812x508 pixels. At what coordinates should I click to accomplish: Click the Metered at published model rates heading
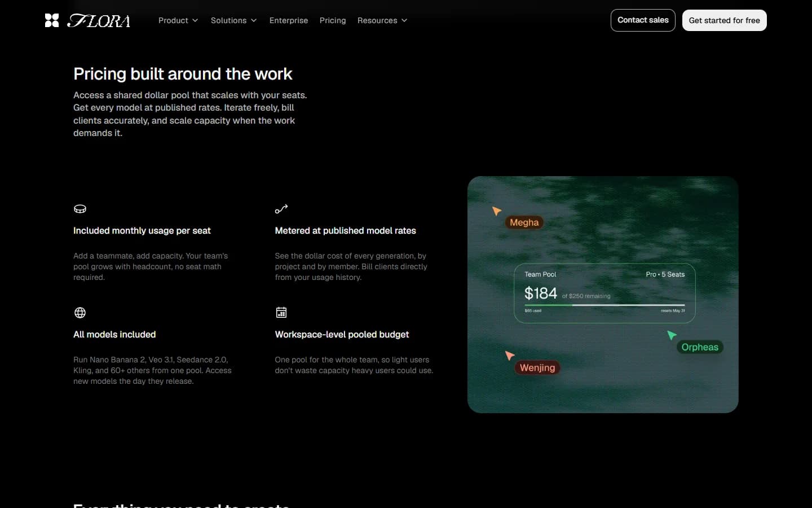point(345,231)
